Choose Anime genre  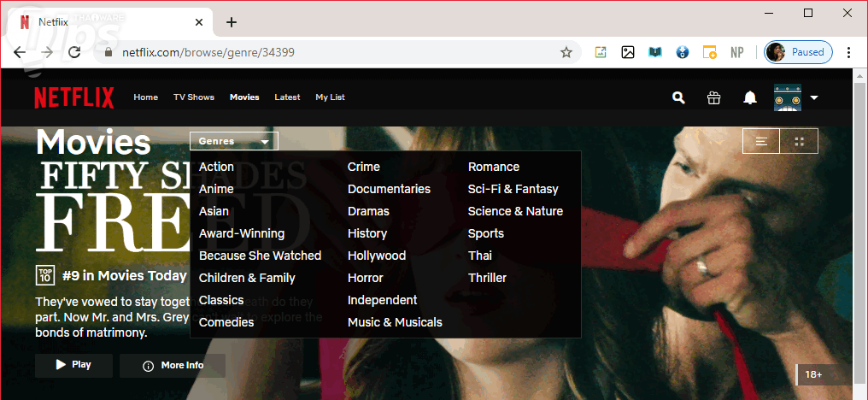[x=216, y=189]
